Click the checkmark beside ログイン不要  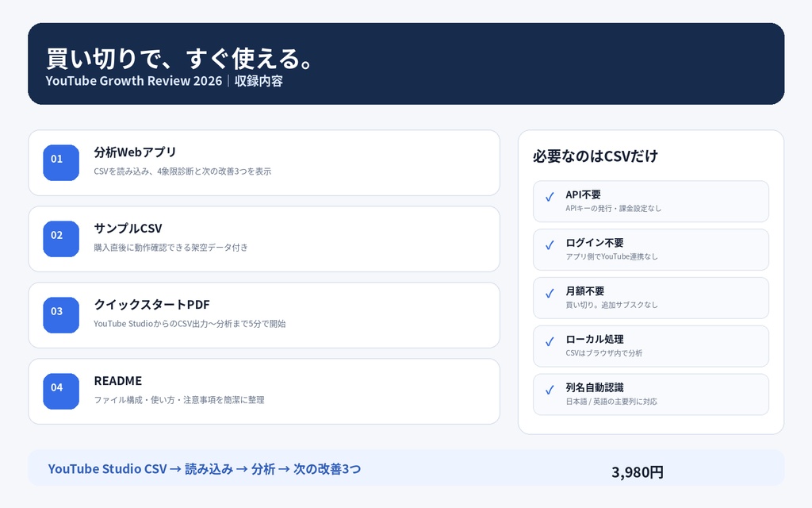pos(550,245)
